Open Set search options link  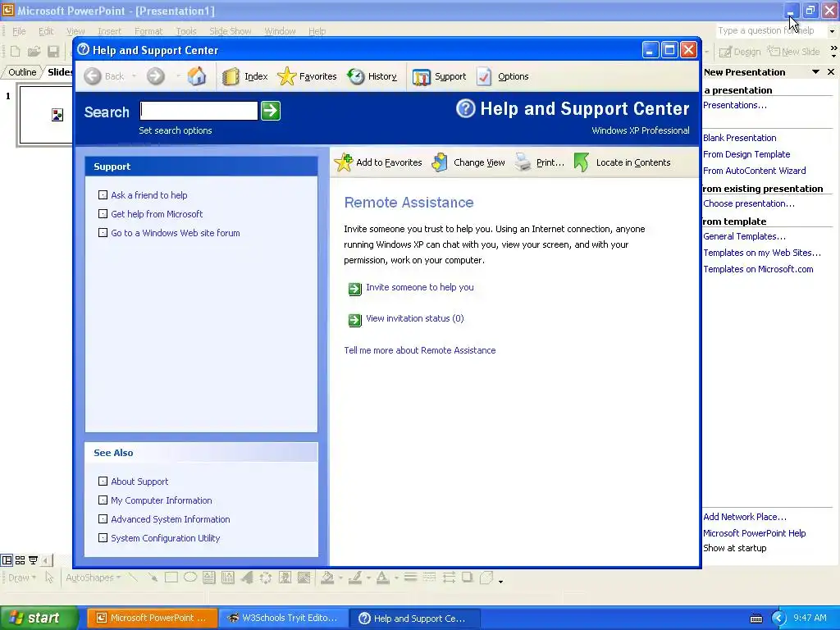click(176, 130)
